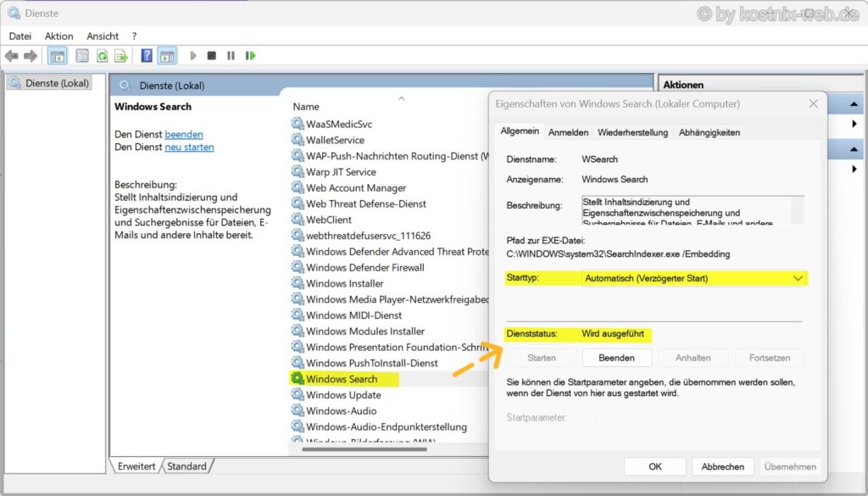Switch to the Anmelden tab
This screenshot has width=868, height=496.
[x=568, y=132]
